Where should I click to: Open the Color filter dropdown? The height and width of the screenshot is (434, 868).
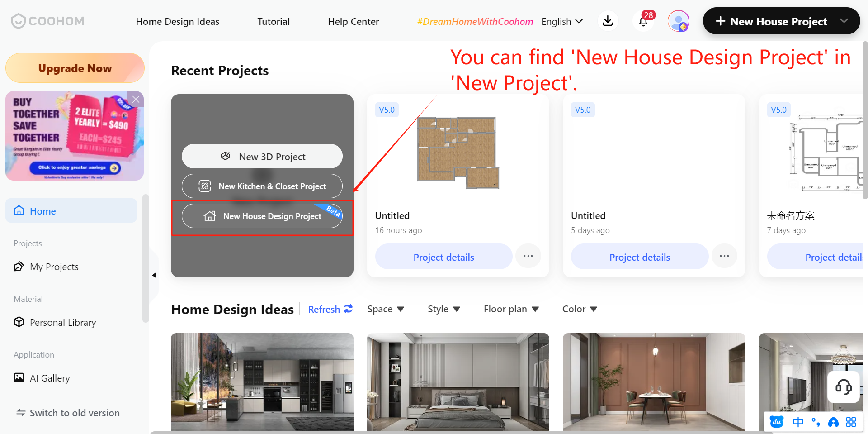[x=580, y=309]
